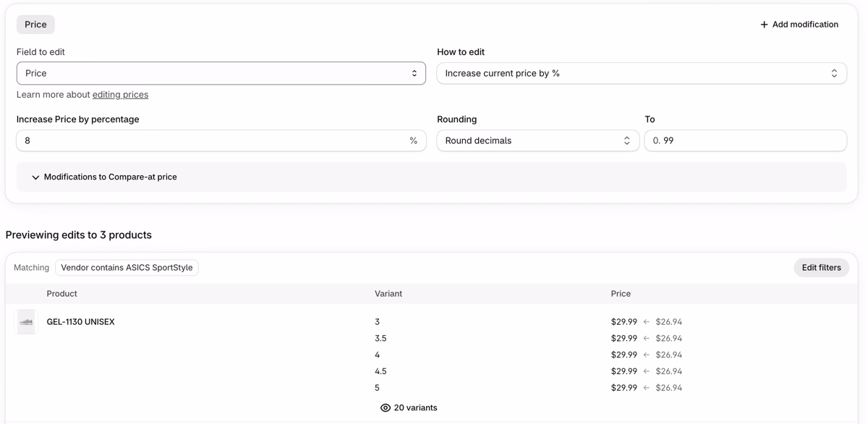Click the % suffix in the percentage field

tap(414, 140)
